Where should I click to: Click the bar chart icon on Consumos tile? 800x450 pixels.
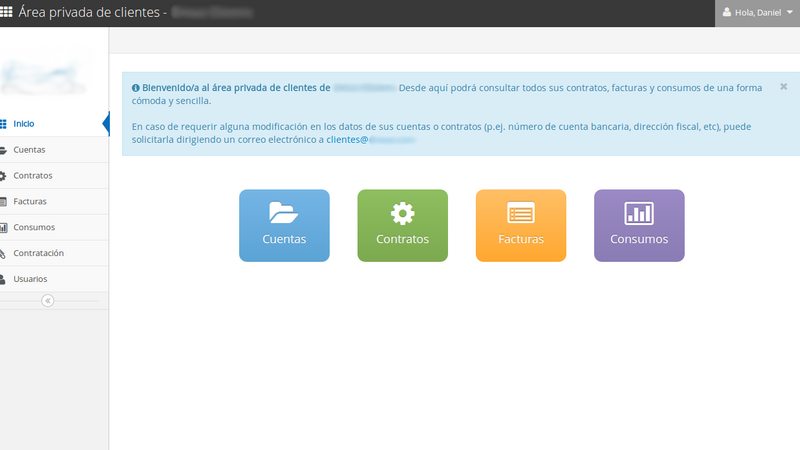(639, 213)
